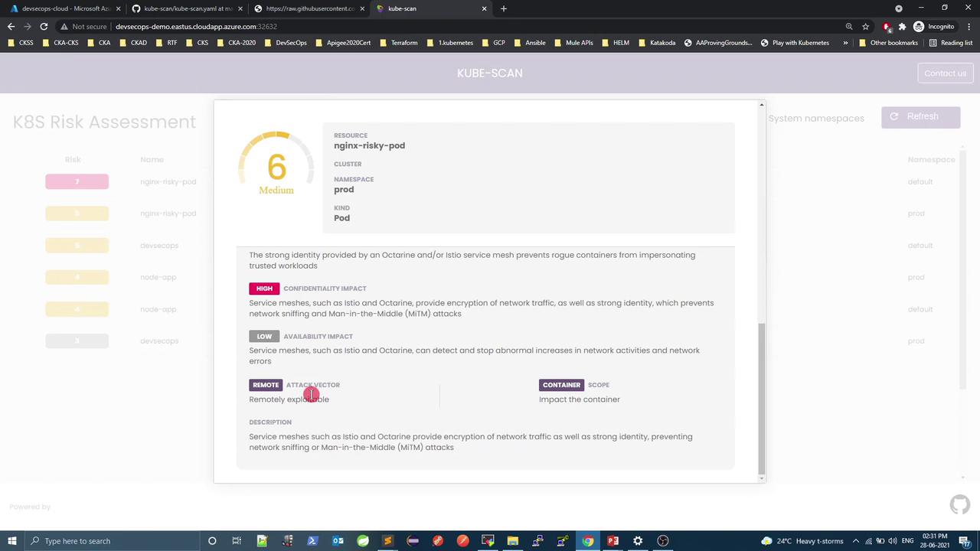
Task: Click the LOW availability impact badge
Action: click(x=264, y=336)
